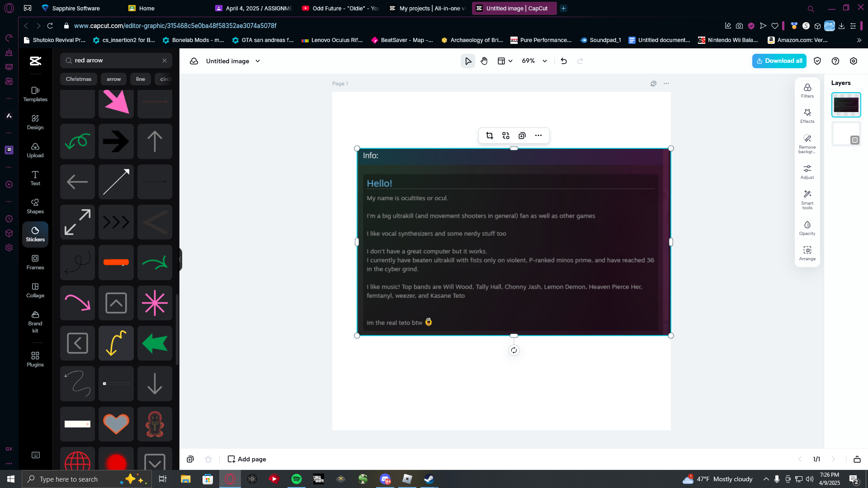Open Smart tools
Image resolution: width=868 pixels, height=488 pixels.
807,199
